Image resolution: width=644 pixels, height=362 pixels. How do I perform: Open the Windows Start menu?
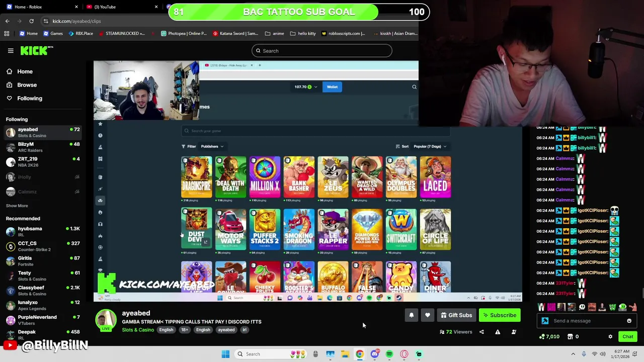pos(225,354)
